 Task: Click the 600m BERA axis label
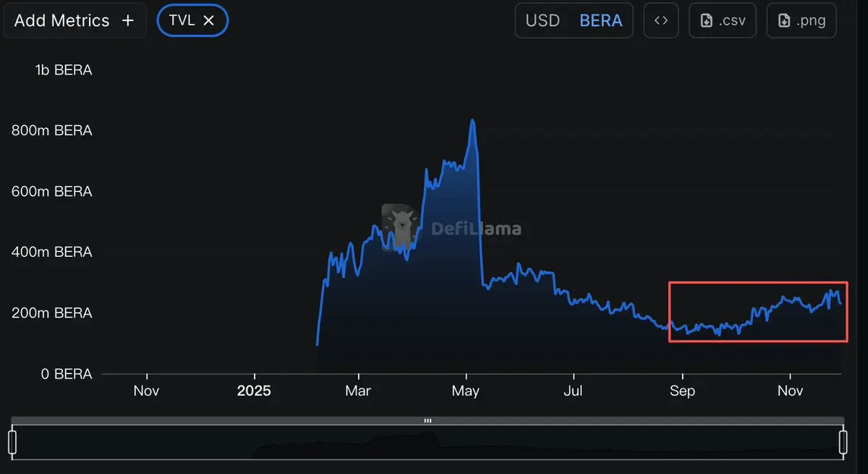tap(51, 192)
